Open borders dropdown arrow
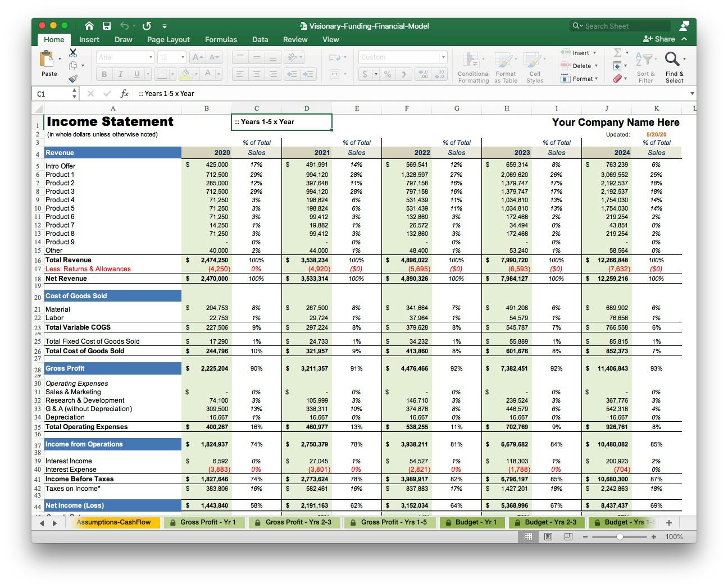Screen dimensions: 728x588 click(173, 74)
